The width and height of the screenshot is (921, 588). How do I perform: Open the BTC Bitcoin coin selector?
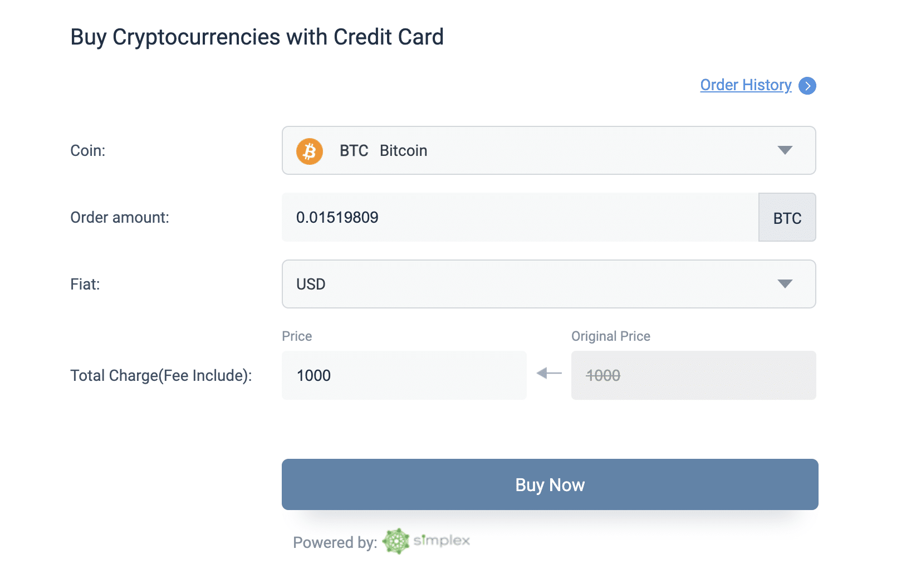549,150
